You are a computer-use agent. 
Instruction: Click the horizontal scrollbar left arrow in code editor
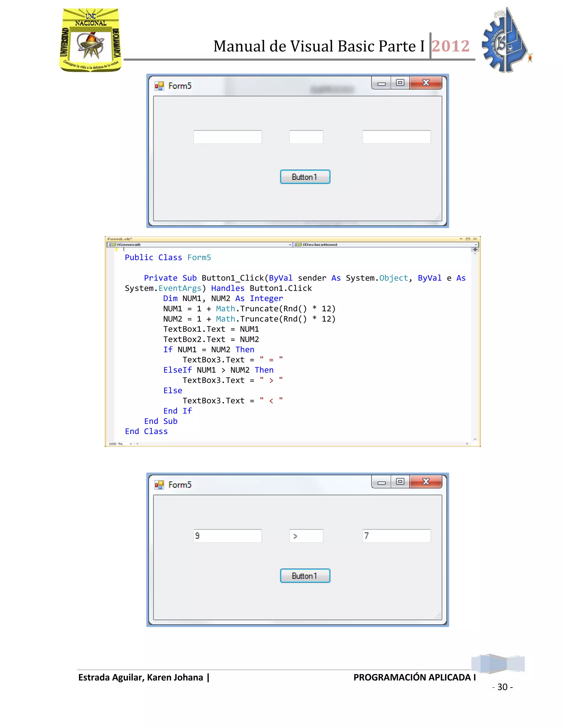[x=137, y=444]
